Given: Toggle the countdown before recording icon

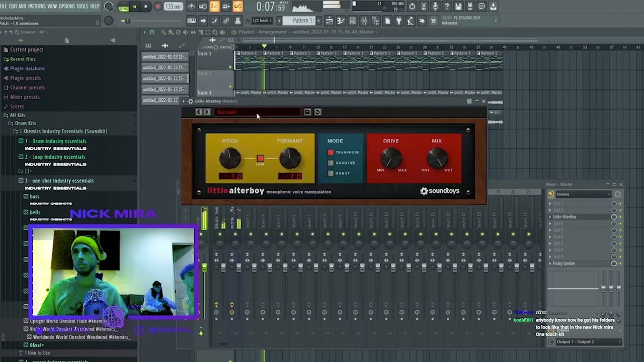Looking at the screenshot, I should tap(215, 7).
